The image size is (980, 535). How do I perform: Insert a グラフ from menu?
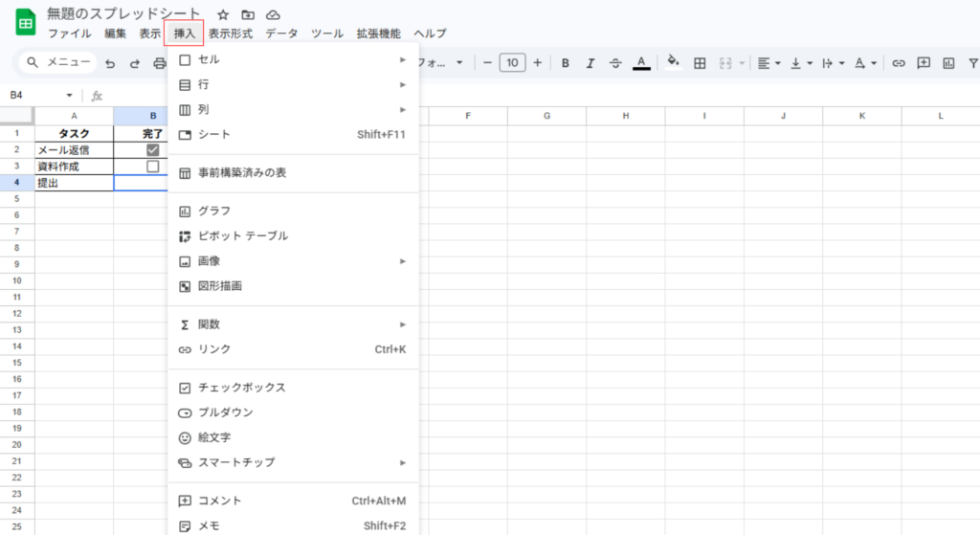293,212
